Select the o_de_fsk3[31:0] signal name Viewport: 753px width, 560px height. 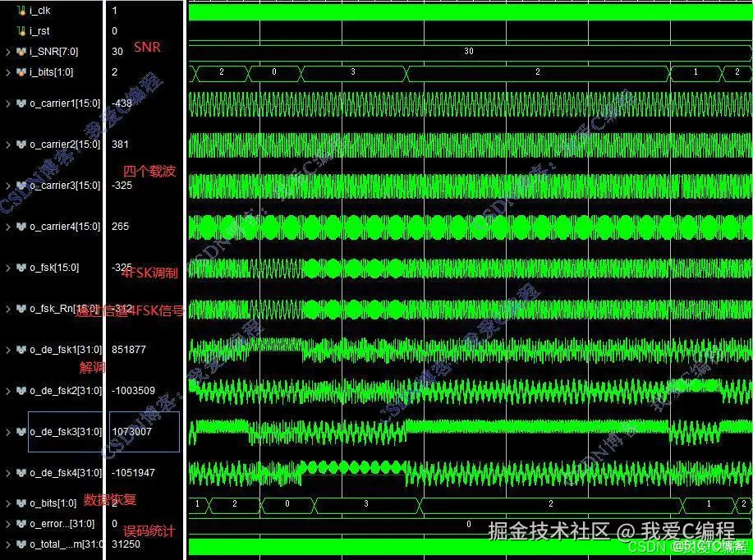click(66, 432)
